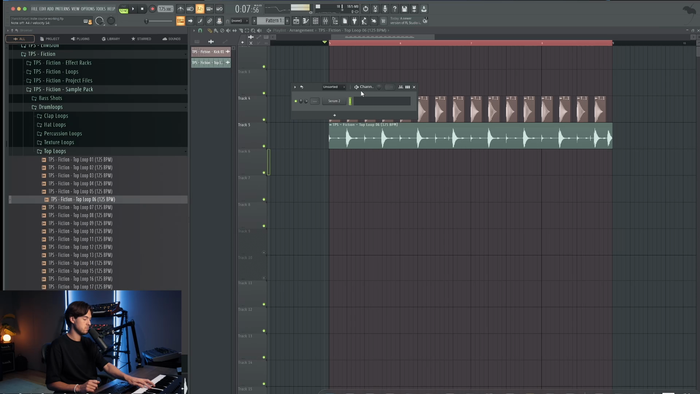Open the TOOLS menu
Viewport: 700px width, 394px height.
(101, 9)
